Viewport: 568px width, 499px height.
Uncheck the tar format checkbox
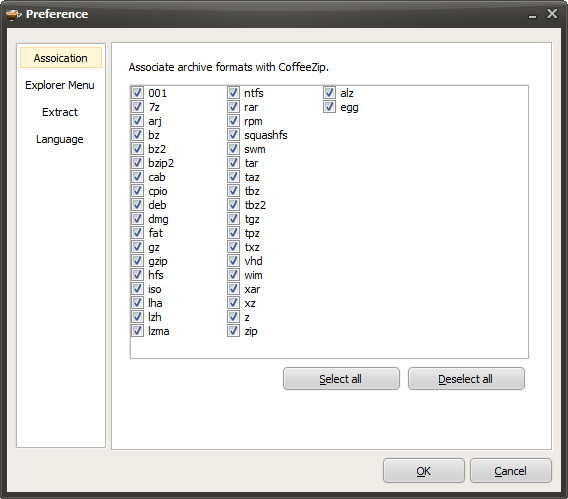(x=233, y=163)
